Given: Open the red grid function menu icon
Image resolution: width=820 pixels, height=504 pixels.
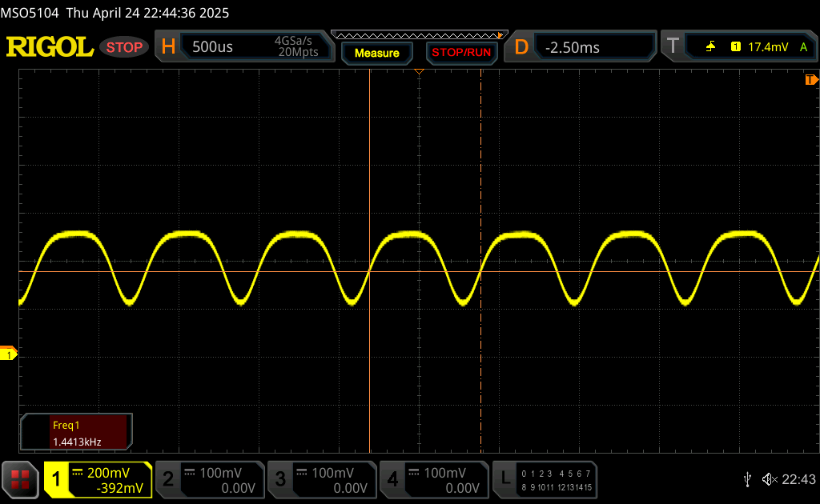Looking at the screenshot, I should (x=20, y=480).
